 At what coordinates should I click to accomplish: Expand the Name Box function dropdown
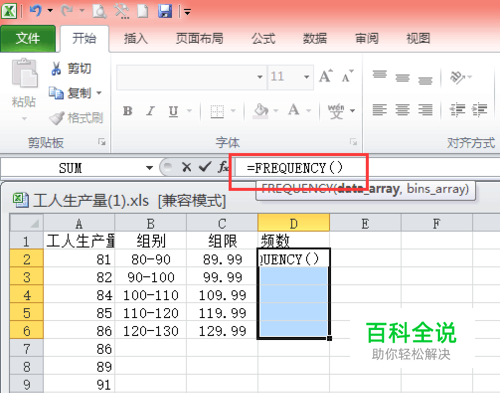149,168
